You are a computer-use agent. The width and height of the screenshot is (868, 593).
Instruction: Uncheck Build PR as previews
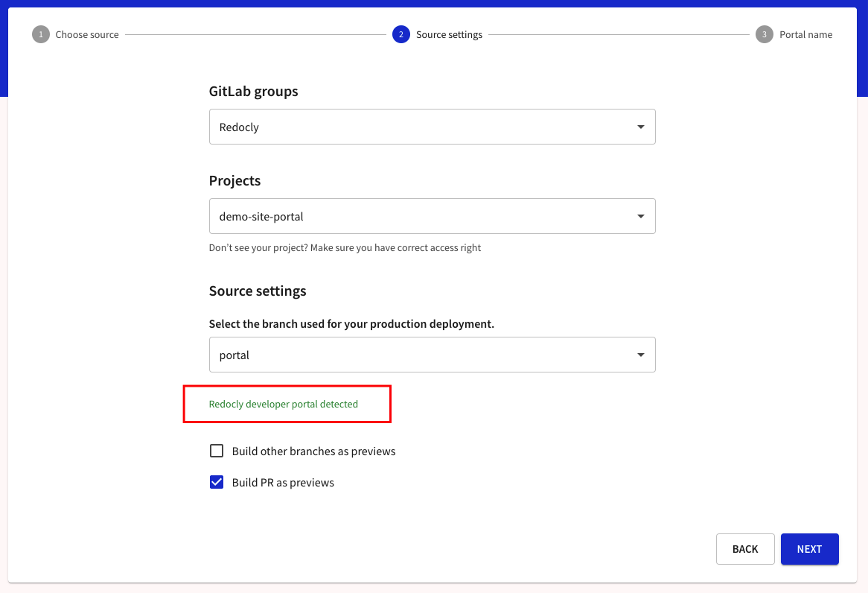tap(217, 482)
